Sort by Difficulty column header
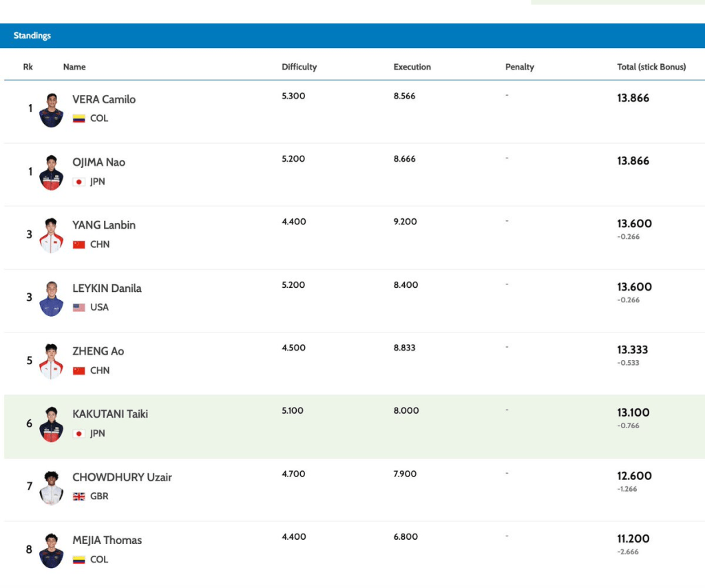 coord(299,67)
